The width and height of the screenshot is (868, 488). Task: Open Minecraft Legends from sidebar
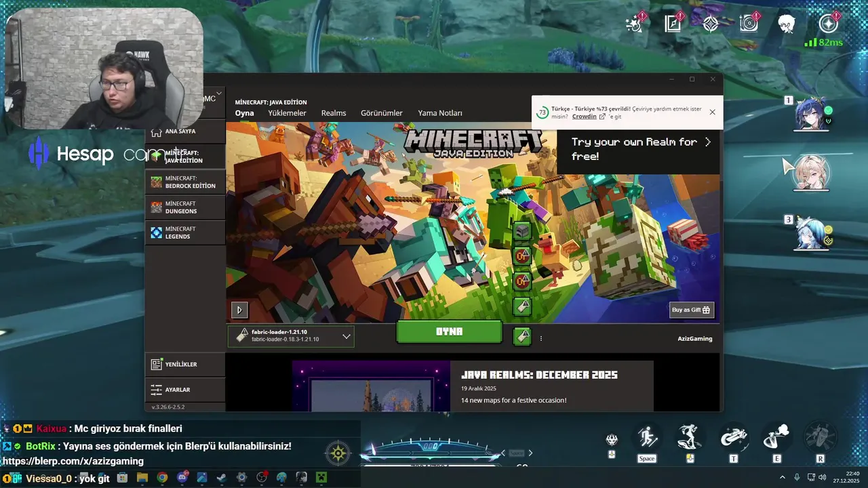click(x=184, y=232)
